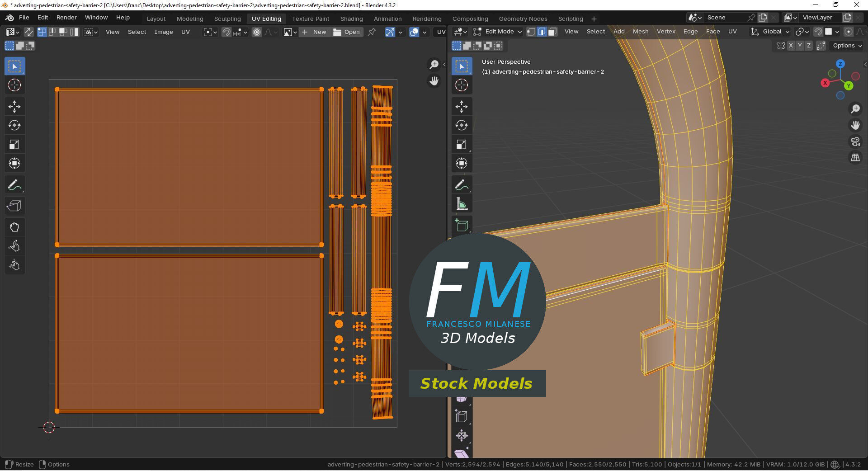
Task: Open the pivot point dropdown in UV editor
Action: 210,32
